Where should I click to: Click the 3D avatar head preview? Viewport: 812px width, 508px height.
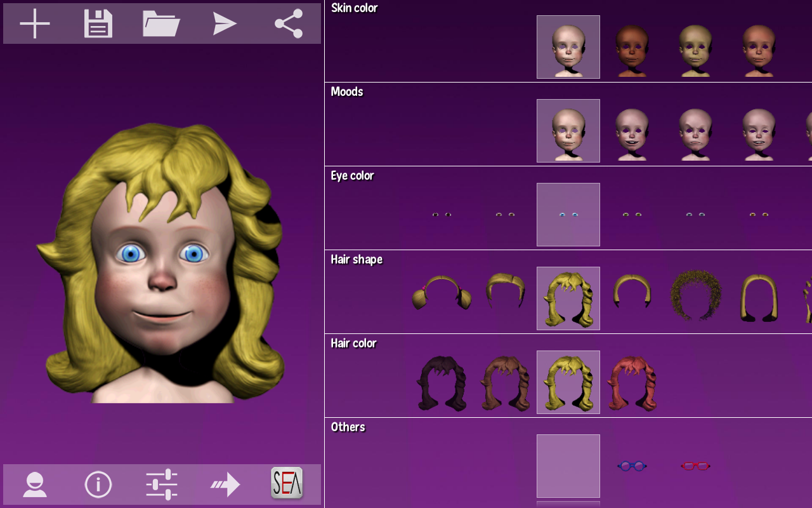coord(162,264)
